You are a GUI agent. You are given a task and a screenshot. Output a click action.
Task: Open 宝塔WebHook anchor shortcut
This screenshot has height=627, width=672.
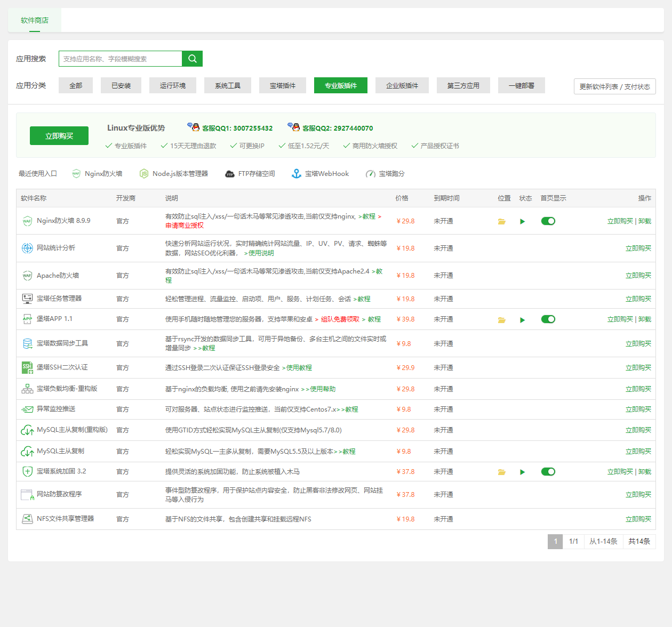pos(297,174)
